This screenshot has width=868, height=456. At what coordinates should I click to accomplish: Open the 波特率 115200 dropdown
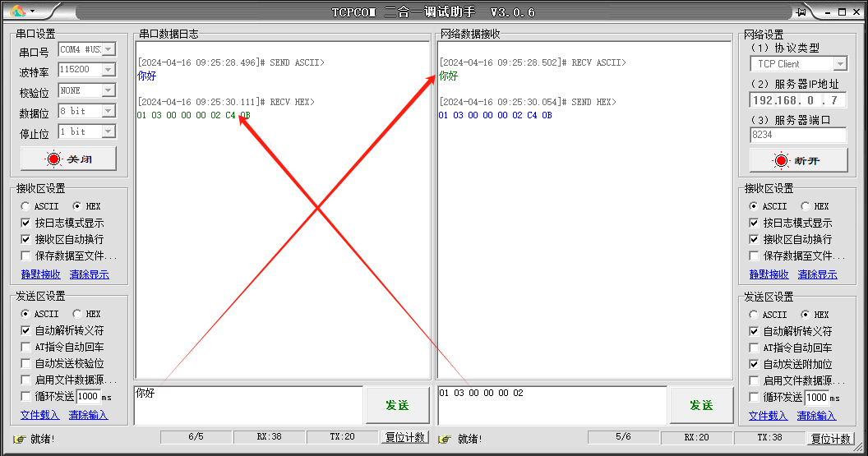[108, 70]
